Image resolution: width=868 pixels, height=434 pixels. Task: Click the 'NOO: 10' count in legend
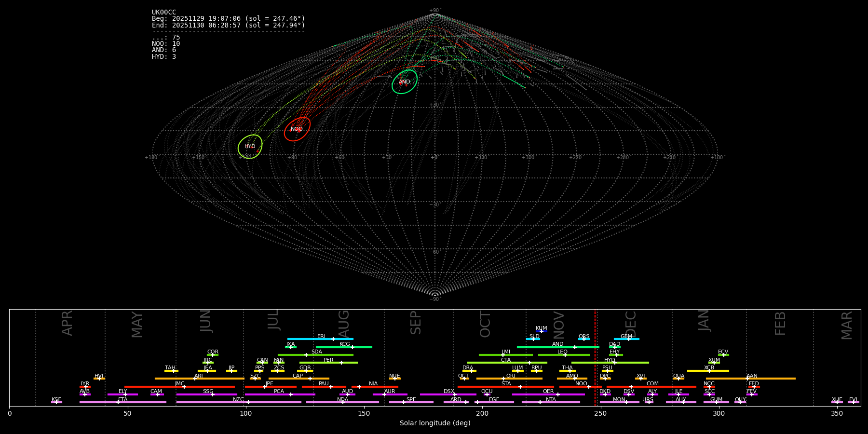point(166,44)
